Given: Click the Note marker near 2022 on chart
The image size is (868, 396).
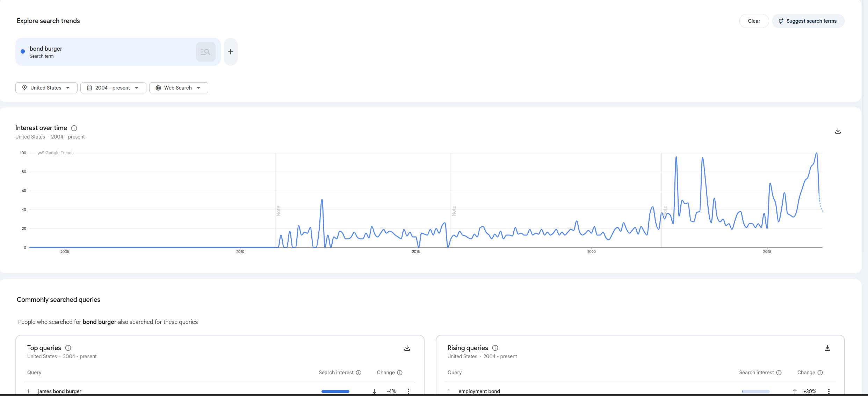Looking at the screenshot, I should coord(665,211).
